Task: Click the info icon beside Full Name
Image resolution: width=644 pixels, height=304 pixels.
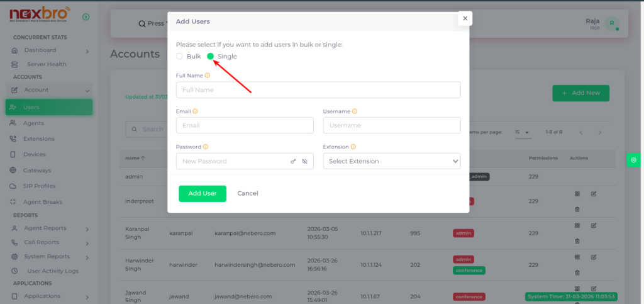Action: [208, 76]
